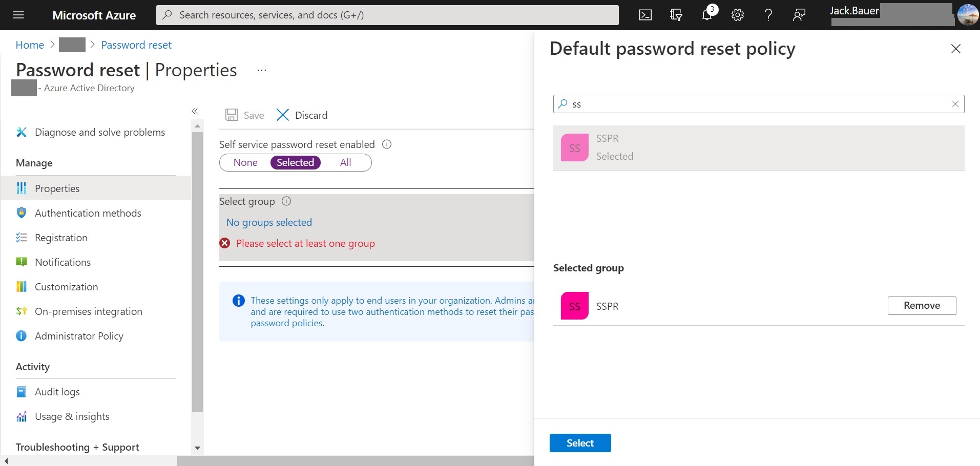This screenshot has width=980, height=466.
Task: Open the Cloud Shell terminal
Action: [x=645, y=14]
